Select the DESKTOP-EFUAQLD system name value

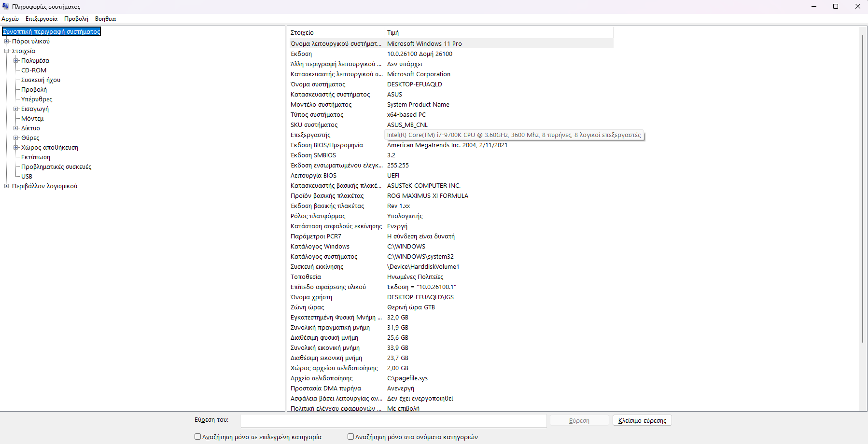[x=415, y=84]
